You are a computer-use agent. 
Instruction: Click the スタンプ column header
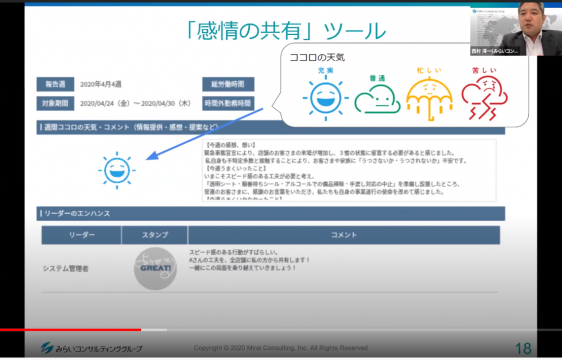[x=155, y=235]
